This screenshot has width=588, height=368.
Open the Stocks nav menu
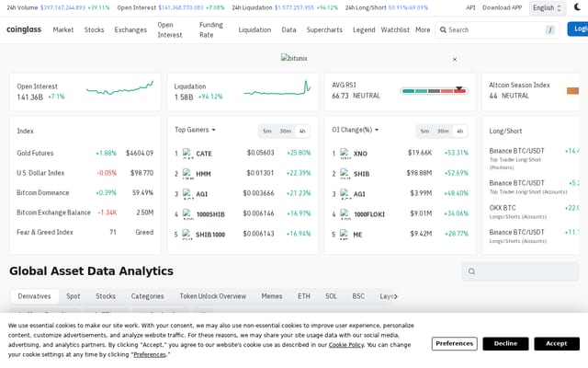(x=94, y=29)
